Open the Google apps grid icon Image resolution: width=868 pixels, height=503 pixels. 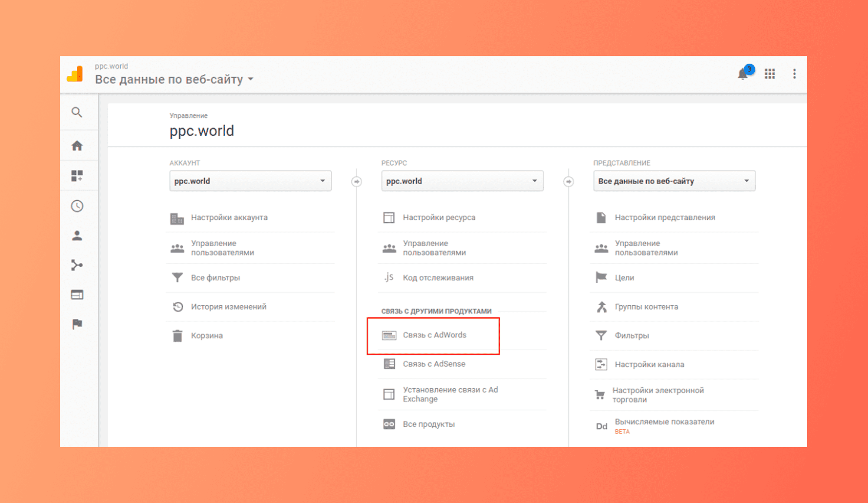point(770,74)
